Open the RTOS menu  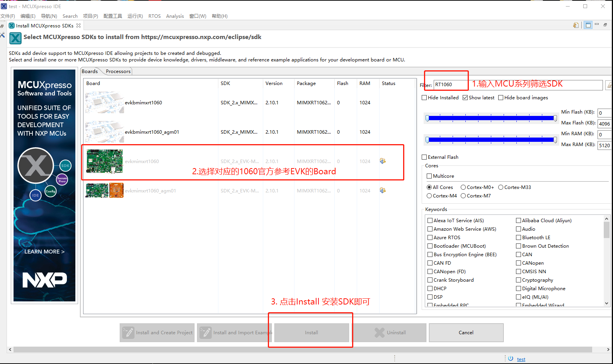(x=155, y=16)
